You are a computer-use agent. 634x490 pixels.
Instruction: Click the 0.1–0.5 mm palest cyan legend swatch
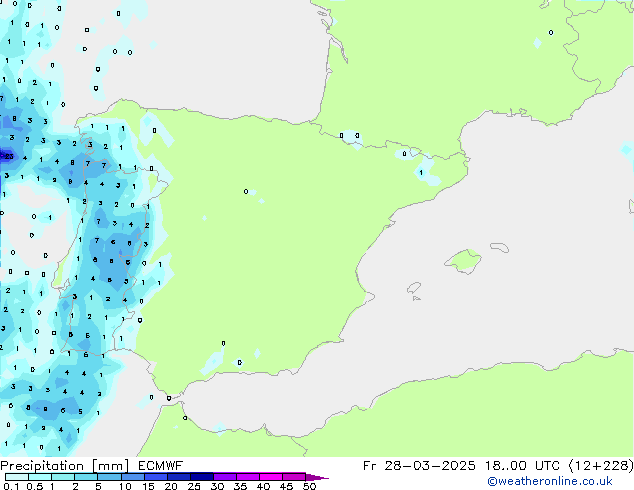pos(17,477)
